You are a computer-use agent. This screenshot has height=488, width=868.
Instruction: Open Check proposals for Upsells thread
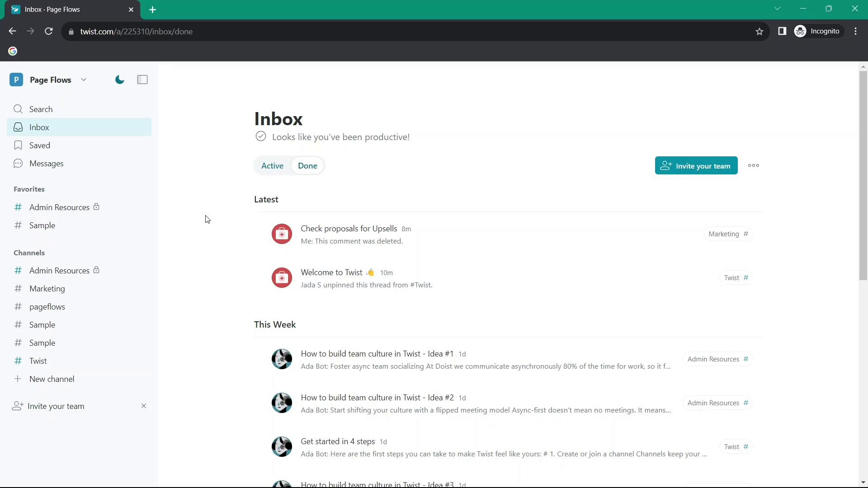(349, 228)
